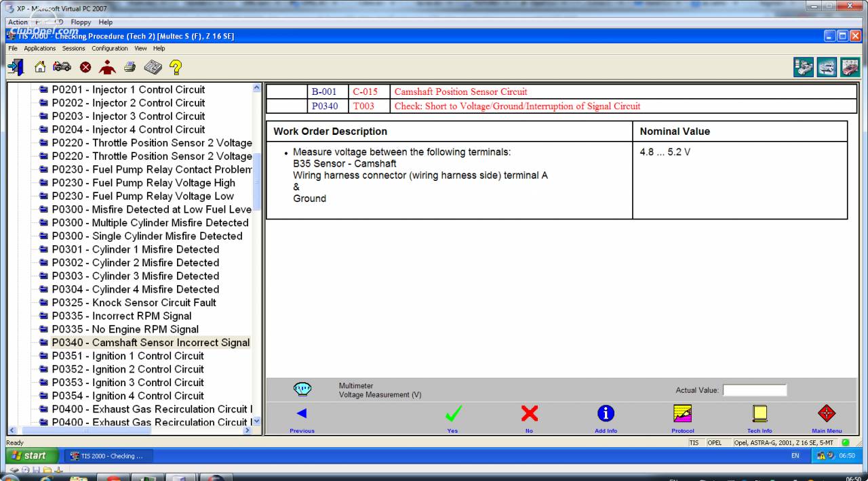Select P0230 - Fuel Pump Relay Voltage Low

pyautogui.click(x=142, y=196)
